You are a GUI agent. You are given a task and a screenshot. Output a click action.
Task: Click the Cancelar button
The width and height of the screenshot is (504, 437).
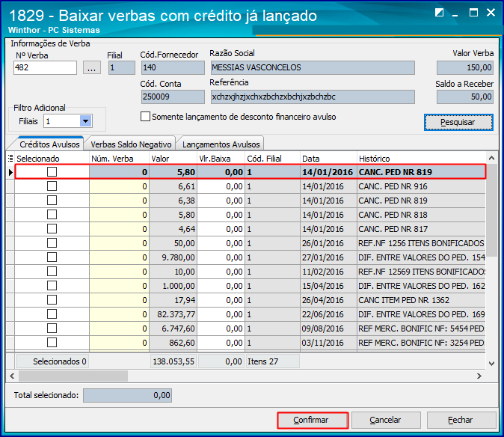point(385,420)
